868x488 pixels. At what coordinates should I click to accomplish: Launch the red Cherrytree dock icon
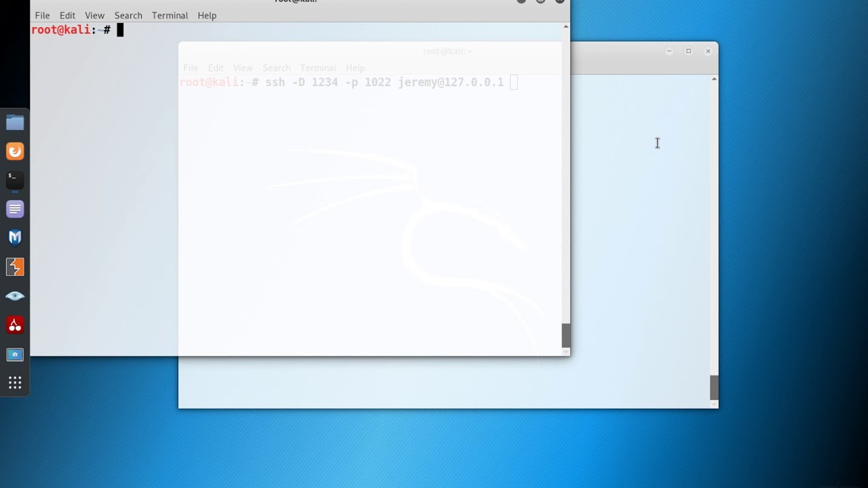click(x=15, y=325)
